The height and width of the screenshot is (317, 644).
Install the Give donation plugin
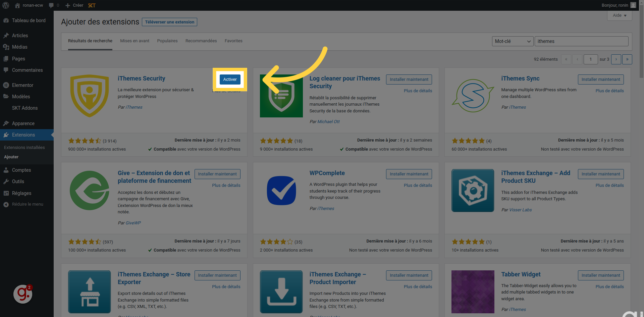coord(217,174)
